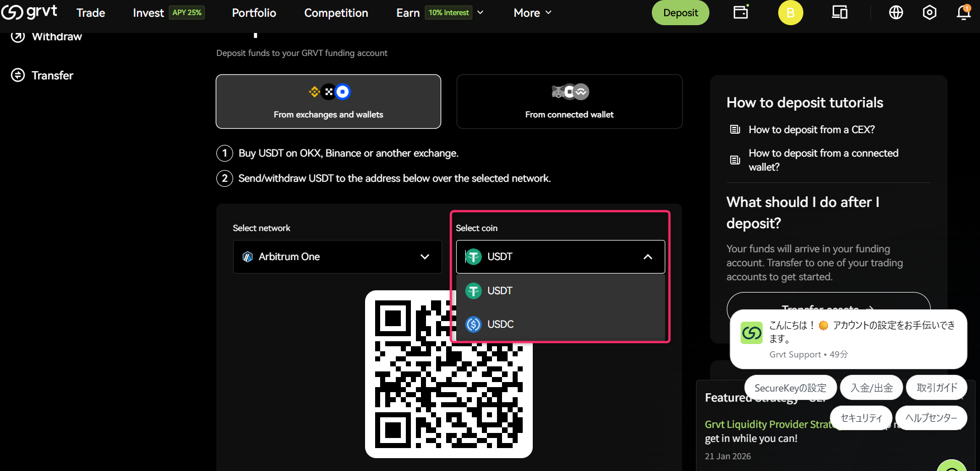The height and width of the screenshot is (471, 980).
Task: Click the USDC coin icon
Action: [474, 324]
